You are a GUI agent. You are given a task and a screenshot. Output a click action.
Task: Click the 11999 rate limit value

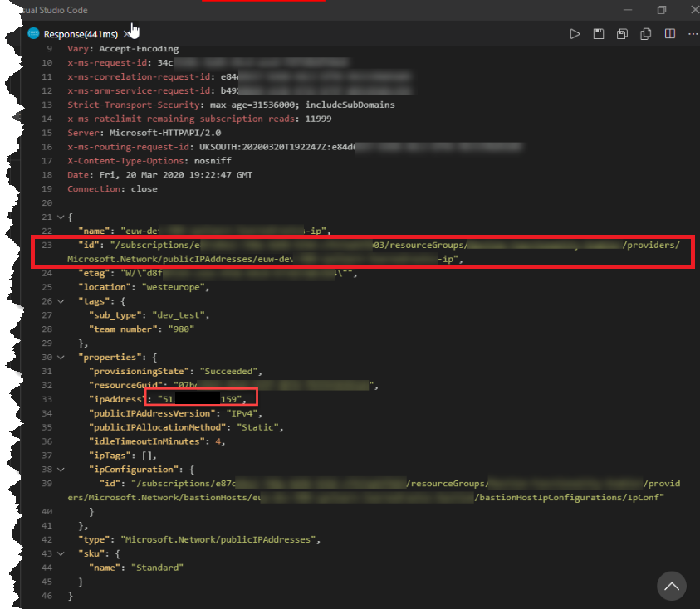point(318,119)
